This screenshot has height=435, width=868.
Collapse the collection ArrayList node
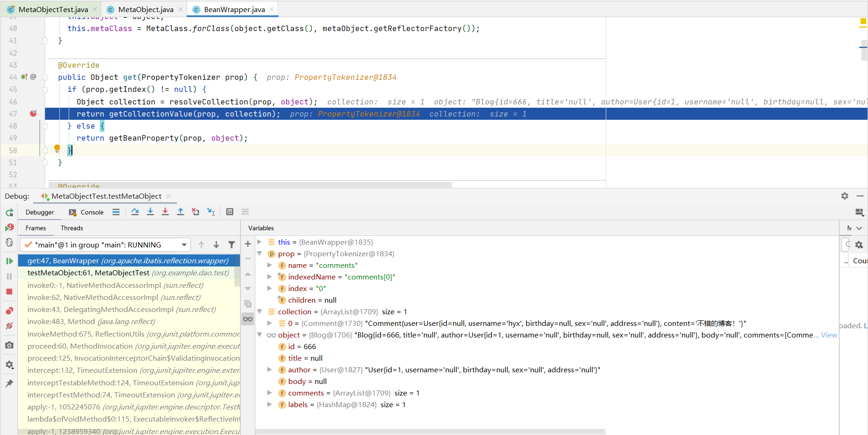259,312
